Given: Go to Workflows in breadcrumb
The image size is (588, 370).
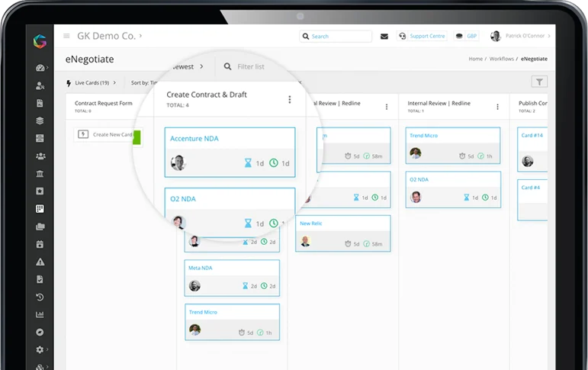Looking at the screenshot, I should (x=501, y=59).
